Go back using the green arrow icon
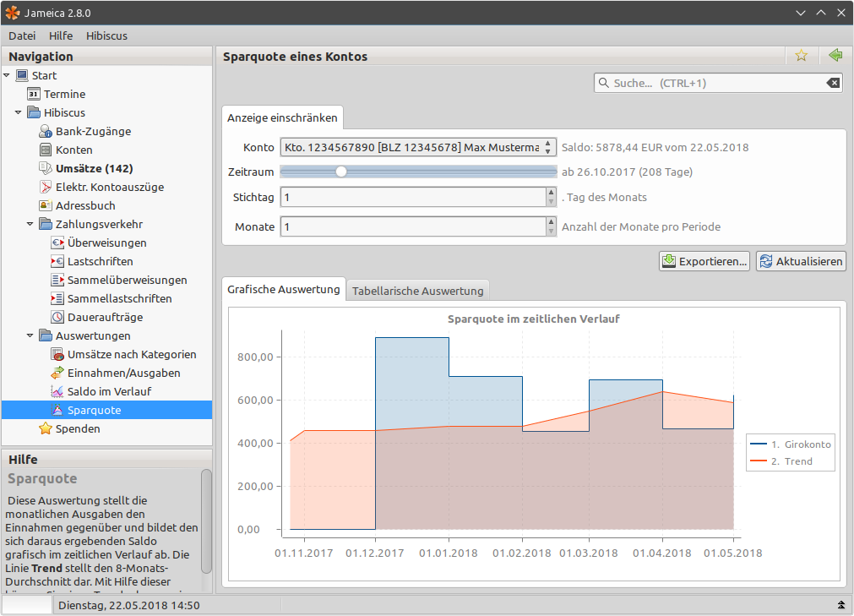Viewport: 854px width, 616px height. click(x=835, y=55)
